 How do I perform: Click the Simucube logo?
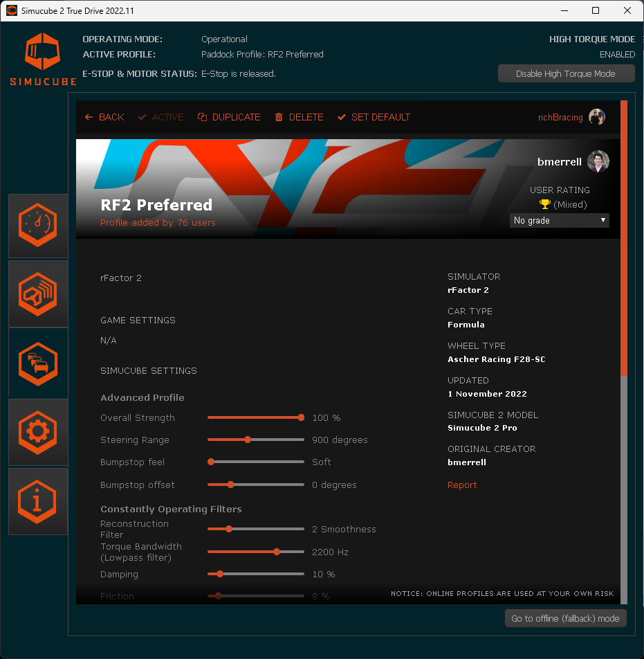pos(43,59)
